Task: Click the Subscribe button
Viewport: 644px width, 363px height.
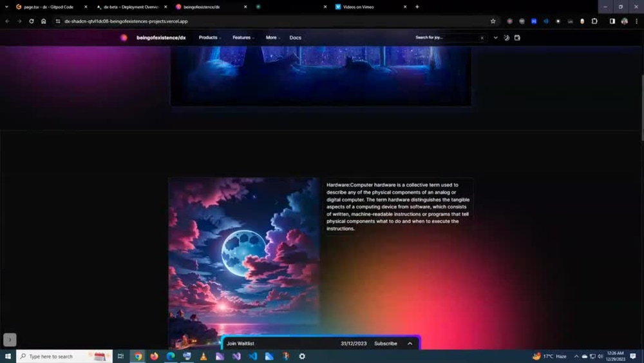Action: pyautogui.click(x=386, y=343)
